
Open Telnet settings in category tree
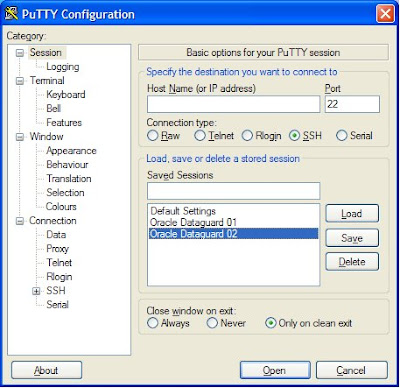pyautogui.click(x=59, y=262)
